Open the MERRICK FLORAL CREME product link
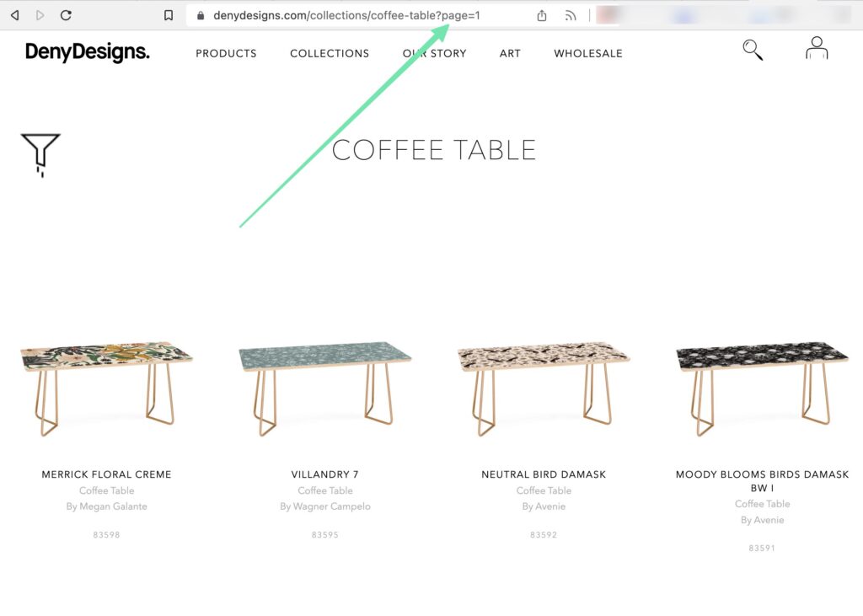Screen dimensions: 863x616 click(106, 474)
